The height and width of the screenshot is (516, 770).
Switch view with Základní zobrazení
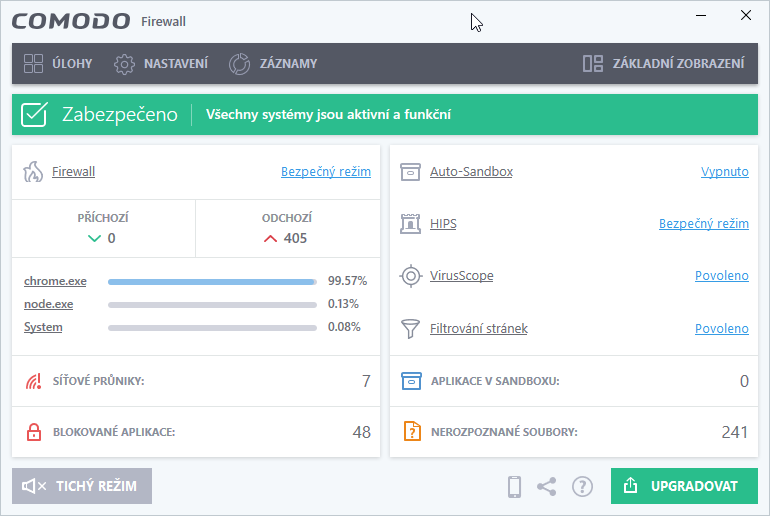[x=664, y=64]
